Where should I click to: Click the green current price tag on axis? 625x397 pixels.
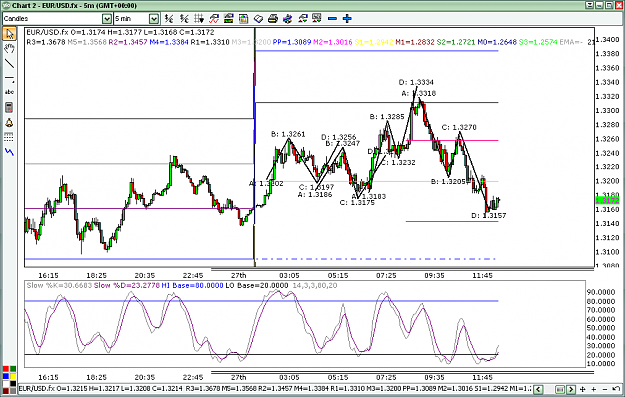pyautogui.click(x=607, y=200)
